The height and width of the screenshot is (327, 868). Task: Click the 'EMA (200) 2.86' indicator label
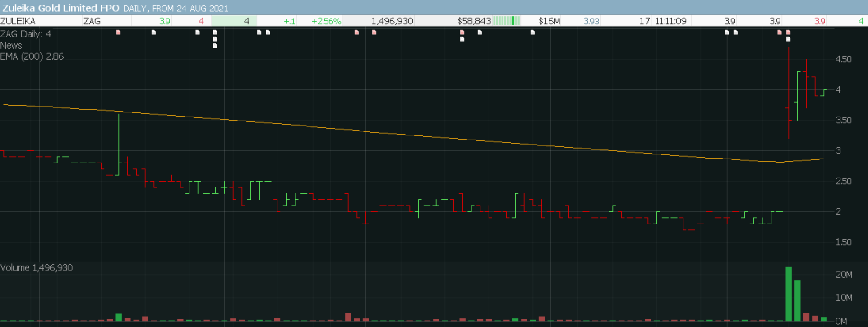pyautogui.click(x=32, y=56)
